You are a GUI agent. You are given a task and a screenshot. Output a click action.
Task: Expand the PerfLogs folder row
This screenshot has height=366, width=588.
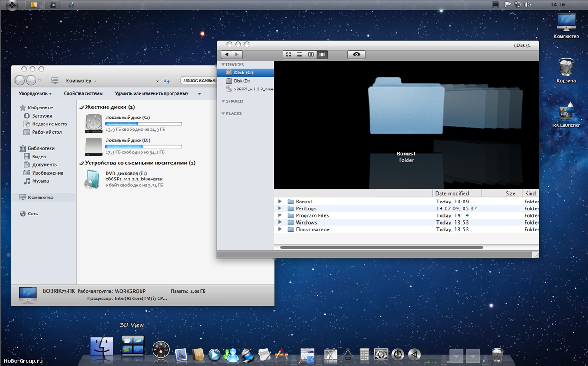click(x=280, y=208)
